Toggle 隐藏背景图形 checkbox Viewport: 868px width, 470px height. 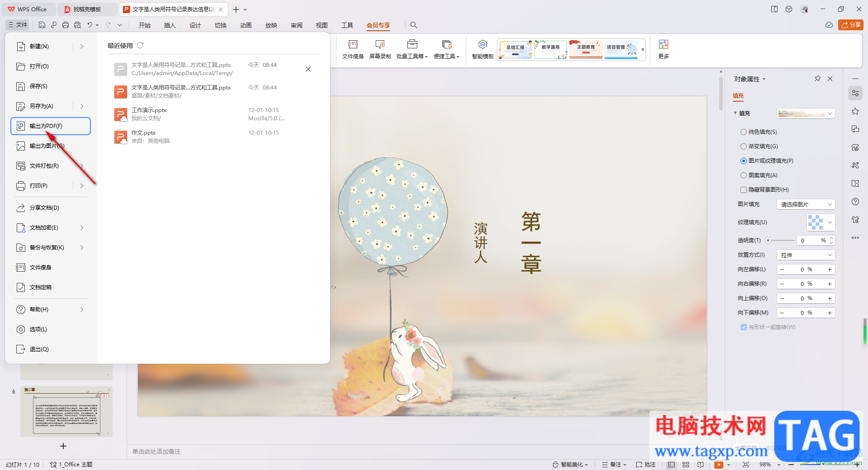click(744, 190)
